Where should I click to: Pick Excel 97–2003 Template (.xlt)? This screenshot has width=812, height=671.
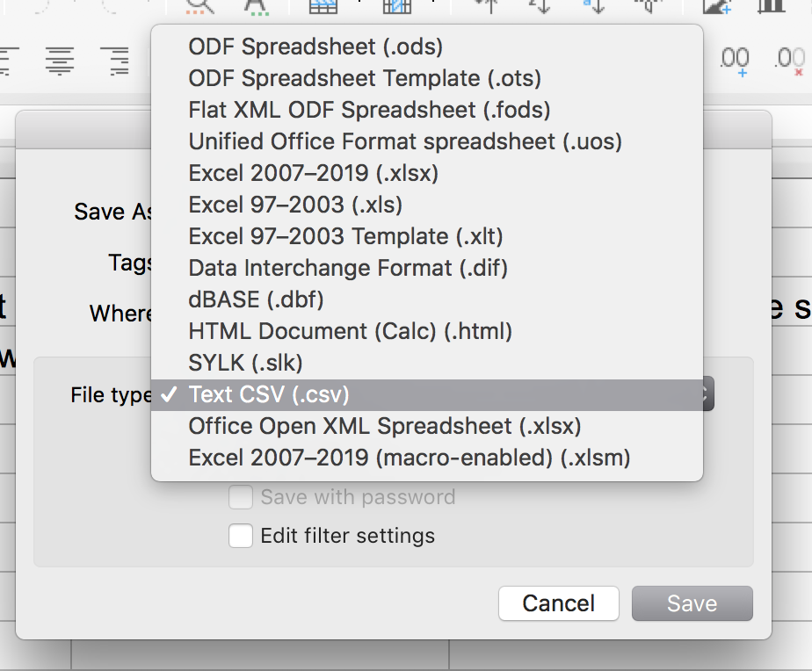(427, 236)
